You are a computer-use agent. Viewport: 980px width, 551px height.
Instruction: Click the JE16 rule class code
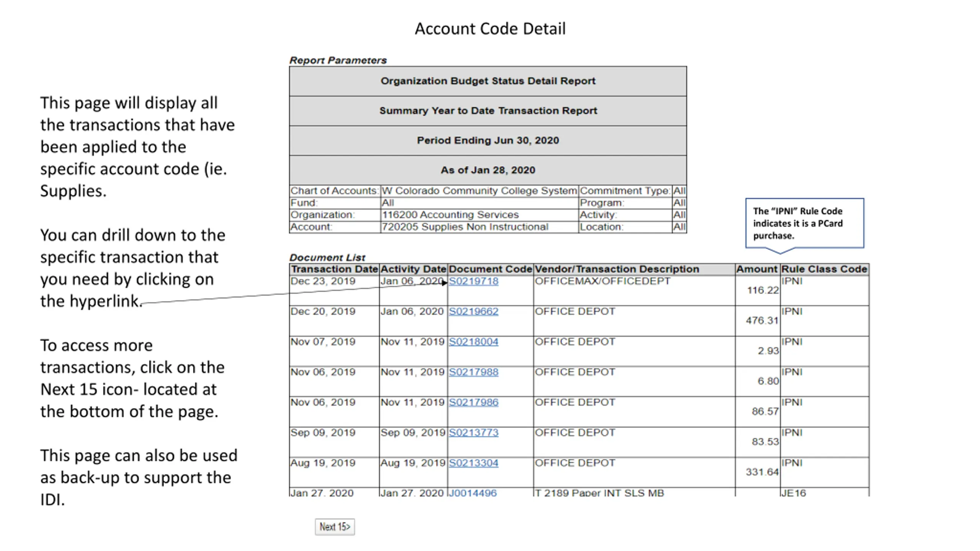pyautogui.click(x=793, y=493)
